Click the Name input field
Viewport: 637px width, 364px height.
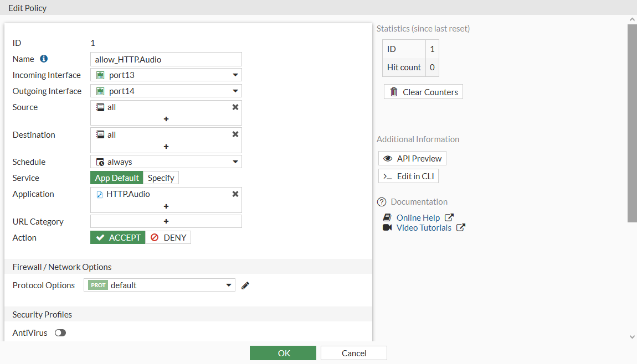point(166,59)
